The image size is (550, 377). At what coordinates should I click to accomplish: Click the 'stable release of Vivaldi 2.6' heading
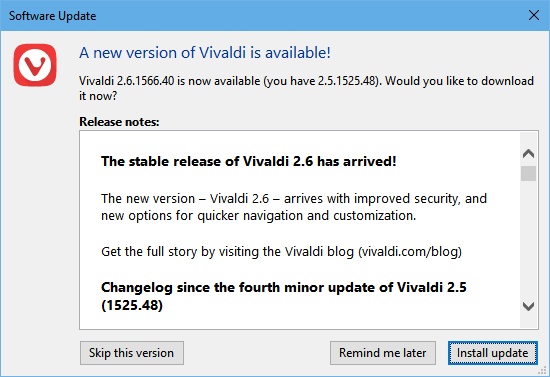(x=249, y=161)
